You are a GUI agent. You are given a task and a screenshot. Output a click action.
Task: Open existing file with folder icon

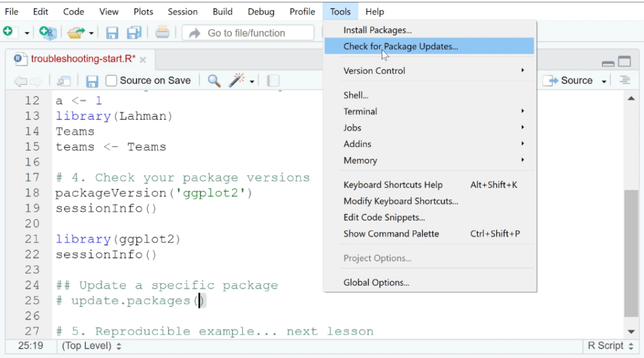76,33
